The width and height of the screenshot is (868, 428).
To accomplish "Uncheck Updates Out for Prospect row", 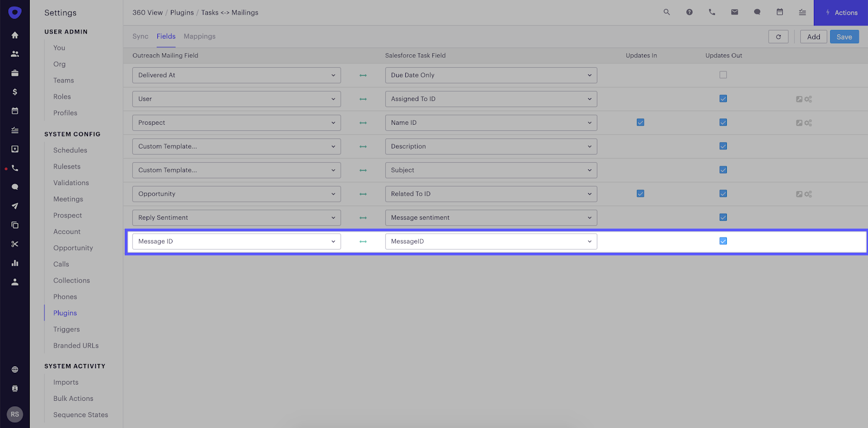I will 723,123.
